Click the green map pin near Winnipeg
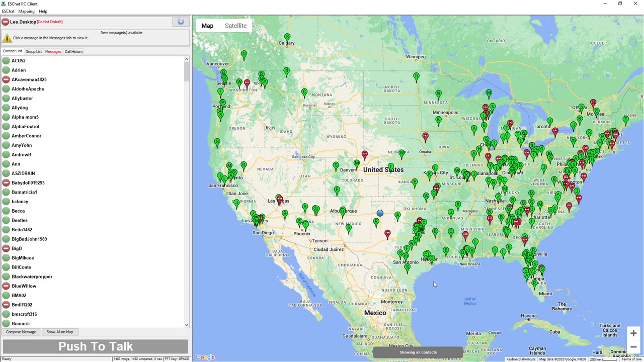This screenshot has height=362, width=644. pyautogui.click(x=416, y=77)
